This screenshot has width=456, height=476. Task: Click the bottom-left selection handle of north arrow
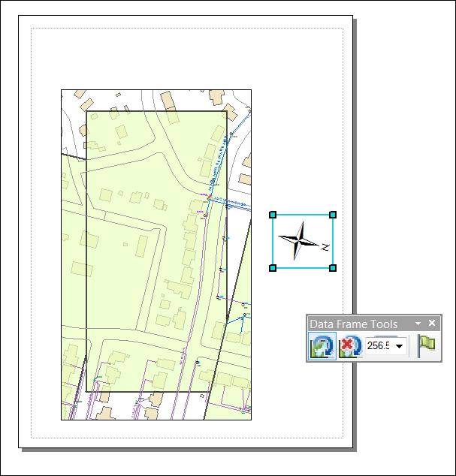click(x=273, y=268)
